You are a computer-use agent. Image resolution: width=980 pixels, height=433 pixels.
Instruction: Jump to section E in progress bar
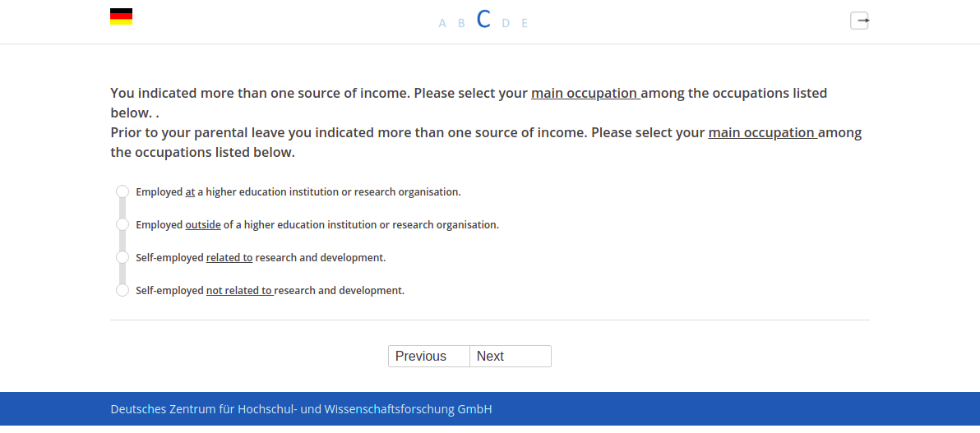tap(525, 23)
